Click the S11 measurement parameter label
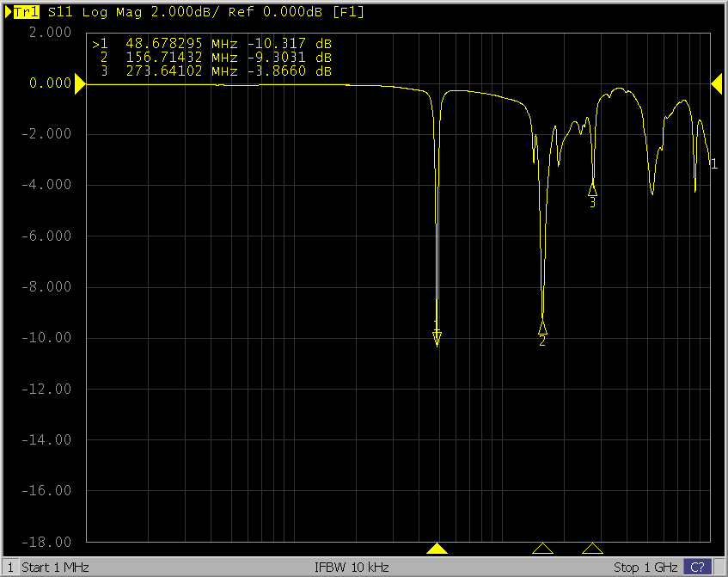This screenshot has width=728, height=577. pos(59,12)
